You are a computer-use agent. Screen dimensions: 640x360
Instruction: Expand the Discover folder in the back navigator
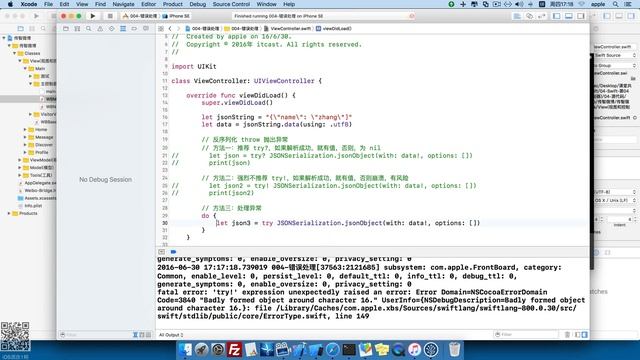point(25,144)
